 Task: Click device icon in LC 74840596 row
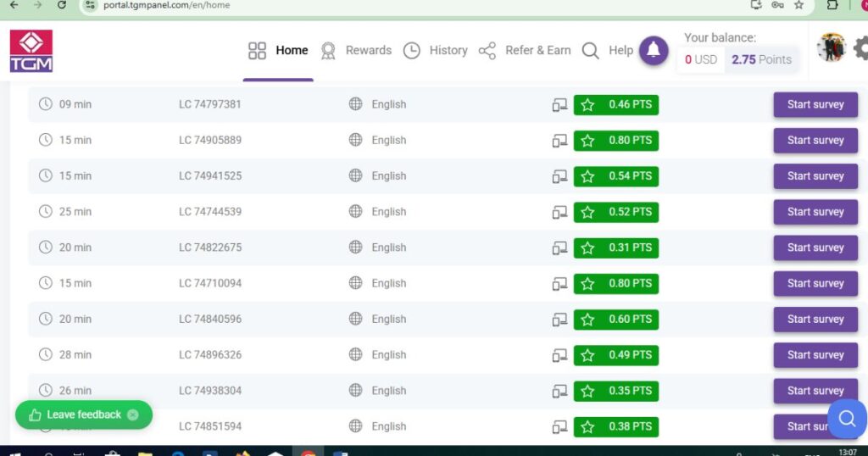point(559,320)
